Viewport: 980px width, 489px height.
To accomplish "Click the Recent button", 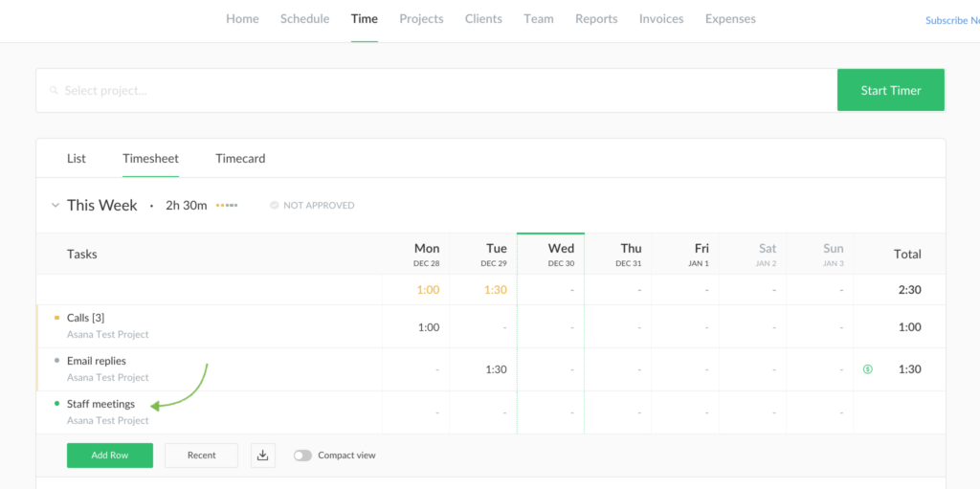I will 201,456.
